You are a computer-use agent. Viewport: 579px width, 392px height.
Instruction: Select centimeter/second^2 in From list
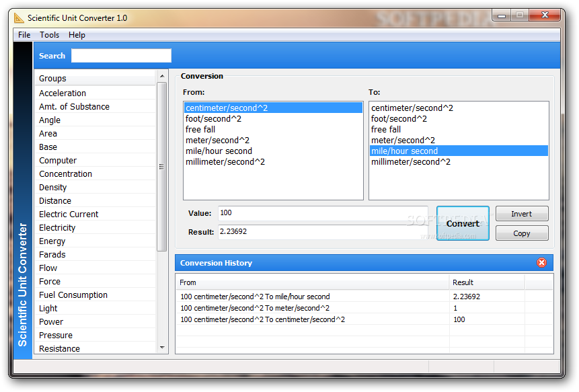(273, 108)
